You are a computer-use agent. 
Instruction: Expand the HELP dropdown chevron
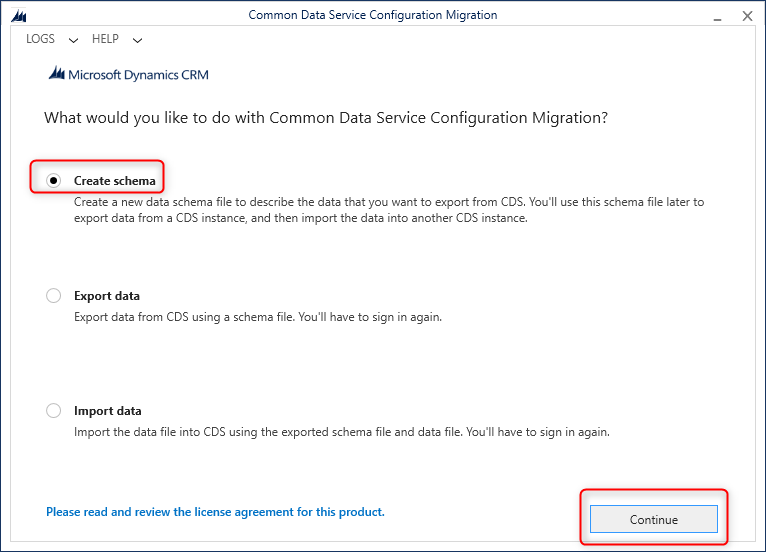[137, 40]
